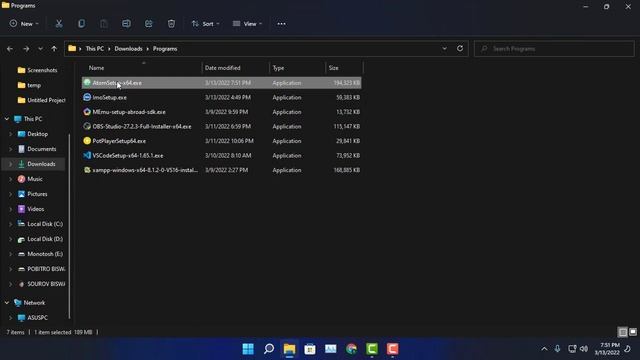Collapse the Network tree node
This screenshot has width=640, height=360.
point(7,303)
